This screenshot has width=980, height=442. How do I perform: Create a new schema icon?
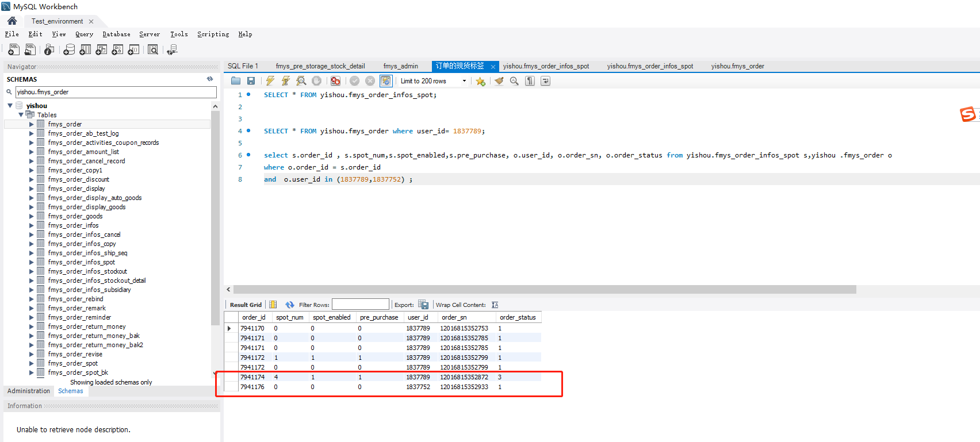(69, 50)
